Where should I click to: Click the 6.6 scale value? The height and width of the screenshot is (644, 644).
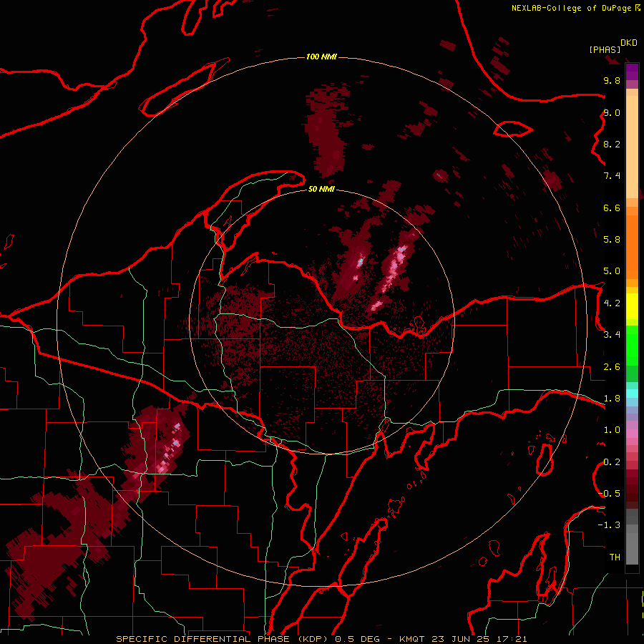coord(612,208)
